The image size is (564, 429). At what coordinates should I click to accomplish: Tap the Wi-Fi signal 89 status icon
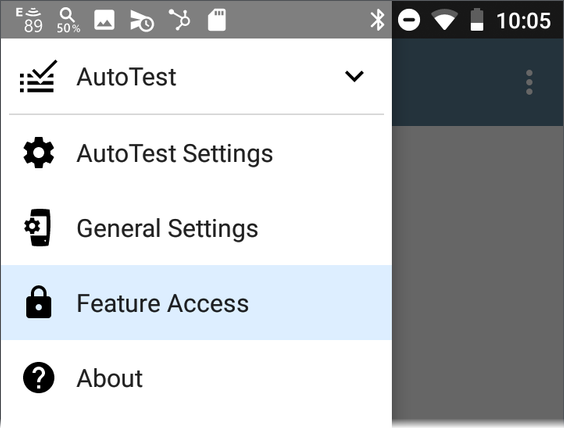pyautogui.click(x=29, y=20)
